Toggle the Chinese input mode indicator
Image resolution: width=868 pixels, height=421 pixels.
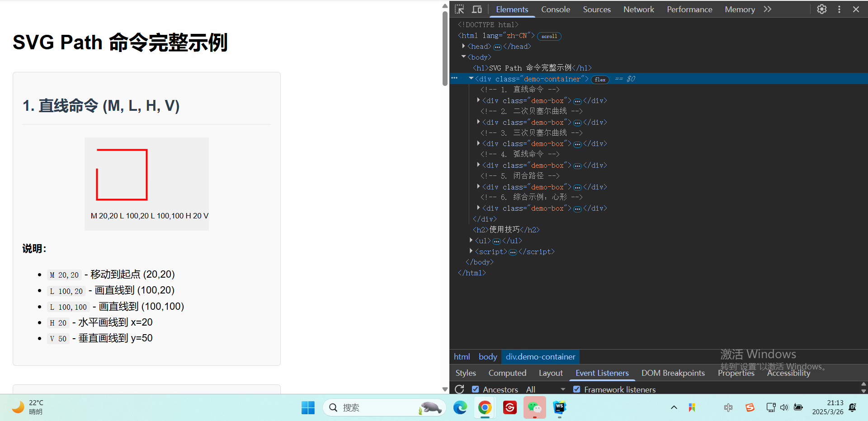(728, 407)
